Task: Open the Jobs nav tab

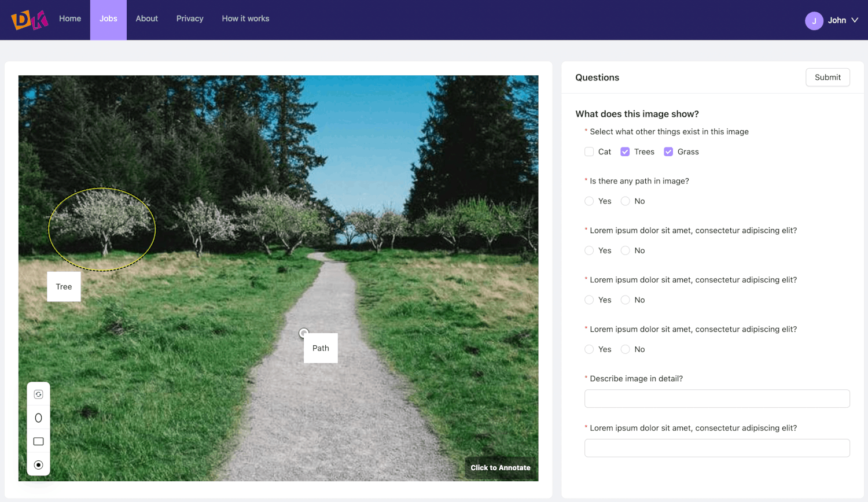Action: [108, 20]
